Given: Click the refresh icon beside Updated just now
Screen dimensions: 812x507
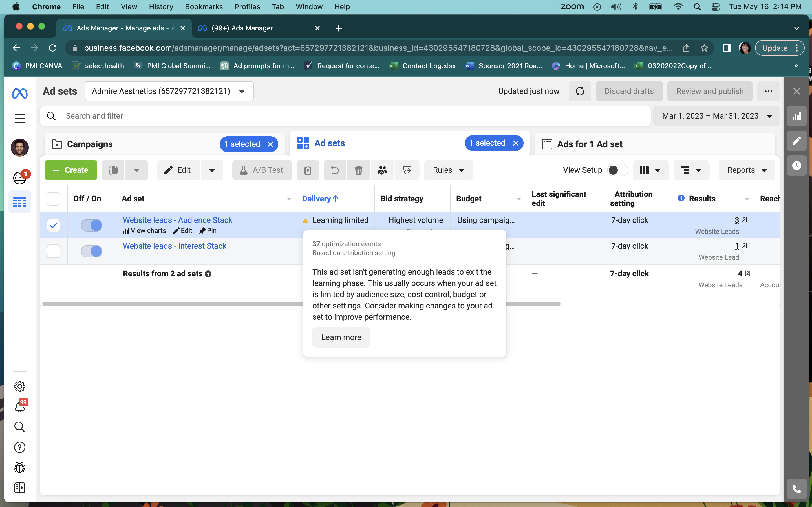Looking at the screenshot, I should 579,91.
